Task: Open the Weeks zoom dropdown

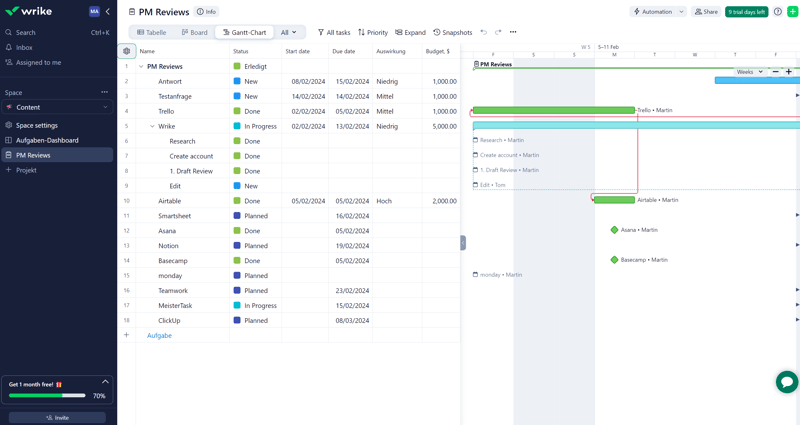Action: (749, 72)
